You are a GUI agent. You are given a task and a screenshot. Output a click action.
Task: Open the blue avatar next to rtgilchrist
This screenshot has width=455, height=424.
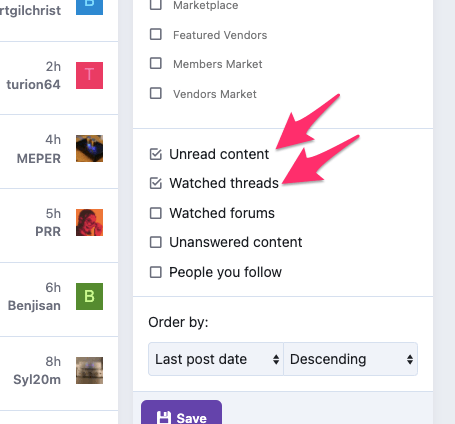[89, 7]
